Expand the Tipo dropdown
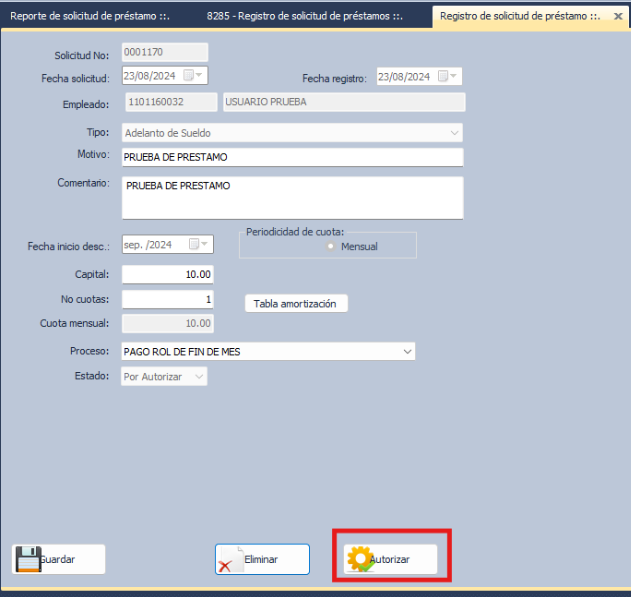Viewport: 631px width, 597px height. pos(455,132)
